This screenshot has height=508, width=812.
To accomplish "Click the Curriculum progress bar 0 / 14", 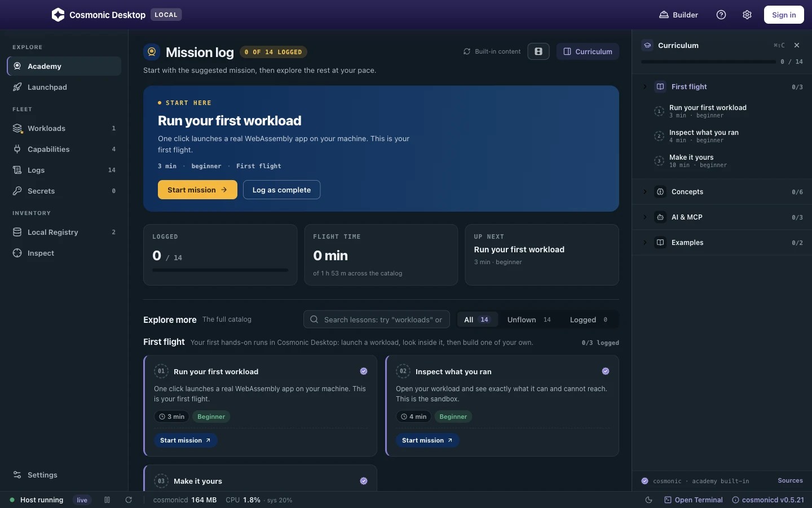I will coord(708,62).
